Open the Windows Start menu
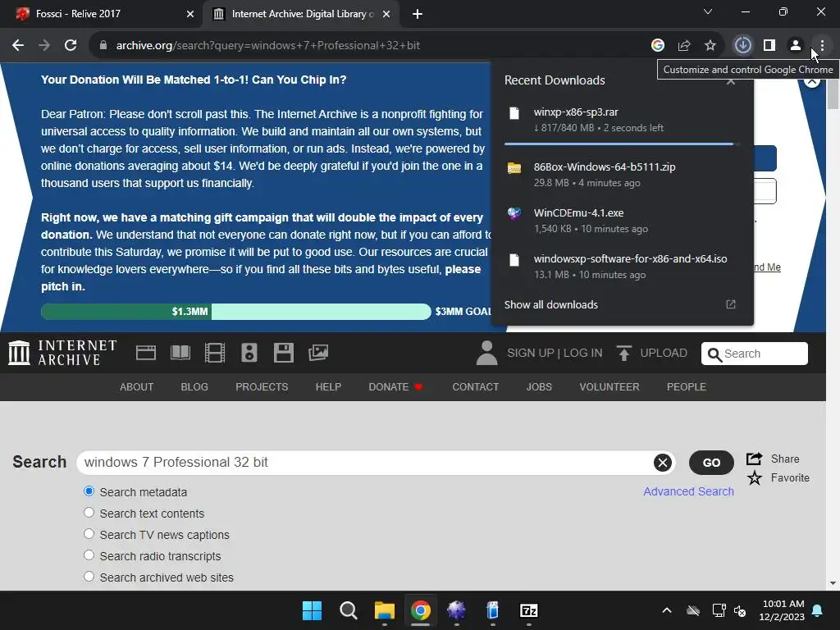Screen dimensions: 840x630 (x=312, y=610)
